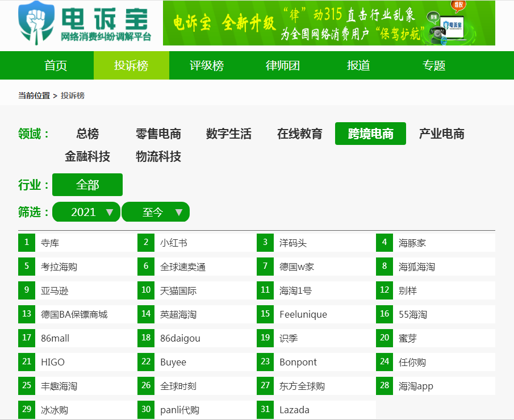Click the 全部 industry button
The height and width of the screenshot is (420, 514).
coord(87,185)
